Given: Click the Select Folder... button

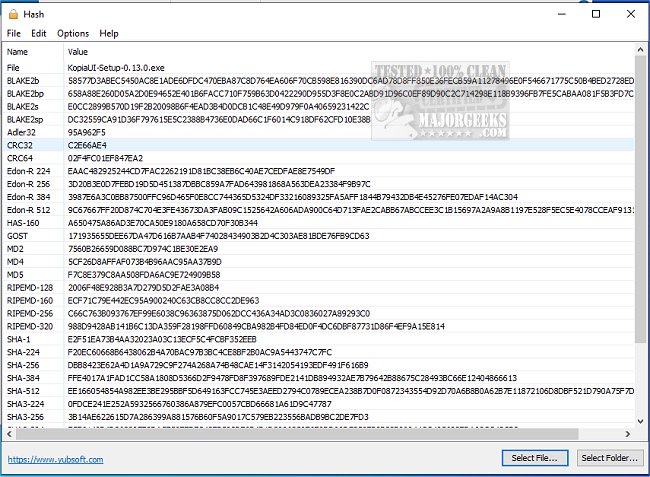Looking at the screenshot, I should [610, 458].
